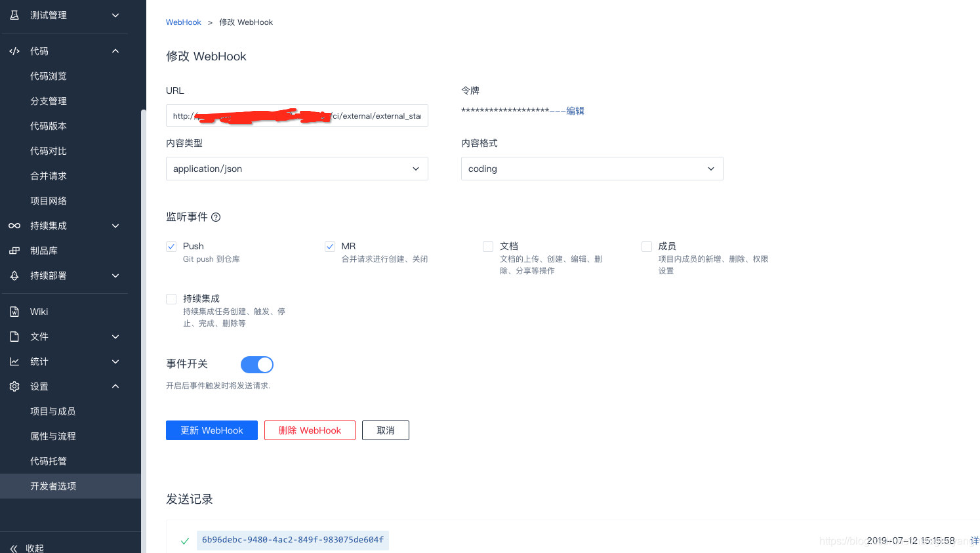This screenshot has height=553, width=980.
Task: Open the Wiki menu item
Action: (x=39, y=312)
